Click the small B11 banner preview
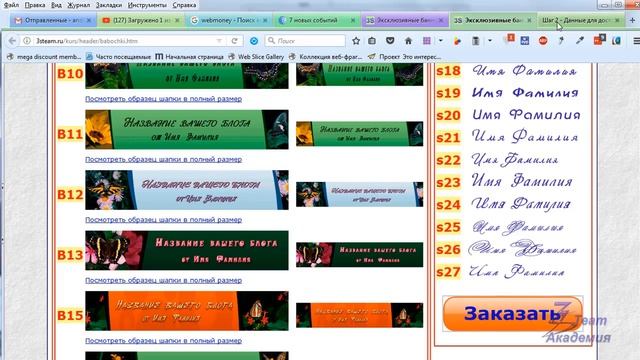640x360 pixels. point(359,133)
